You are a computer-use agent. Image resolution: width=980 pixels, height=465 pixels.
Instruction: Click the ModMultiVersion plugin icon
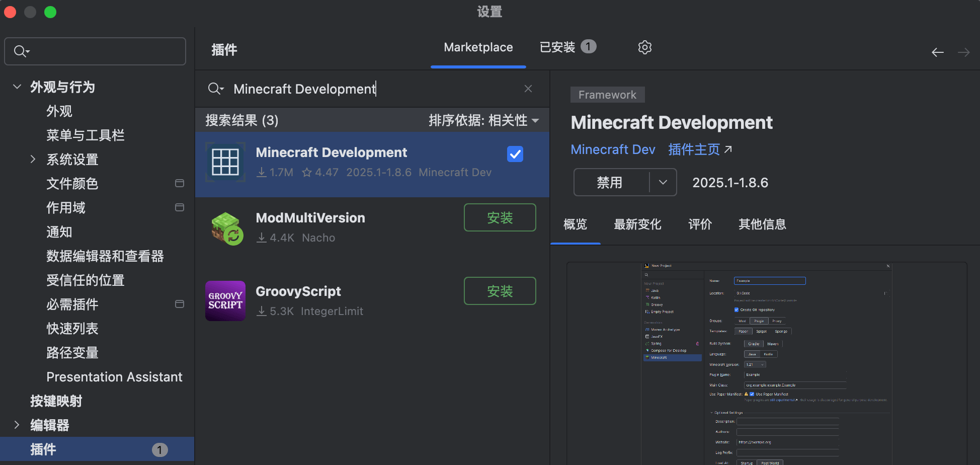pos(227,228)
